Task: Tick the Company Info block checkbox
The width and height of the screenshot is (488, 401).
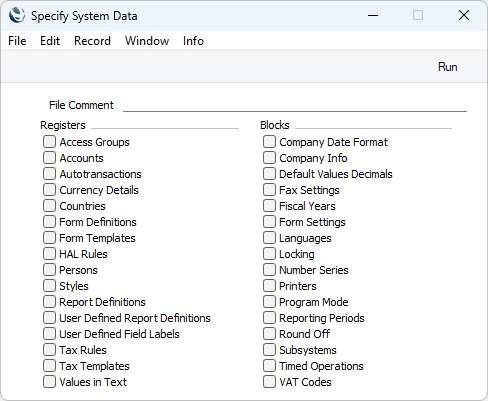Action: [x=269, y=158]
